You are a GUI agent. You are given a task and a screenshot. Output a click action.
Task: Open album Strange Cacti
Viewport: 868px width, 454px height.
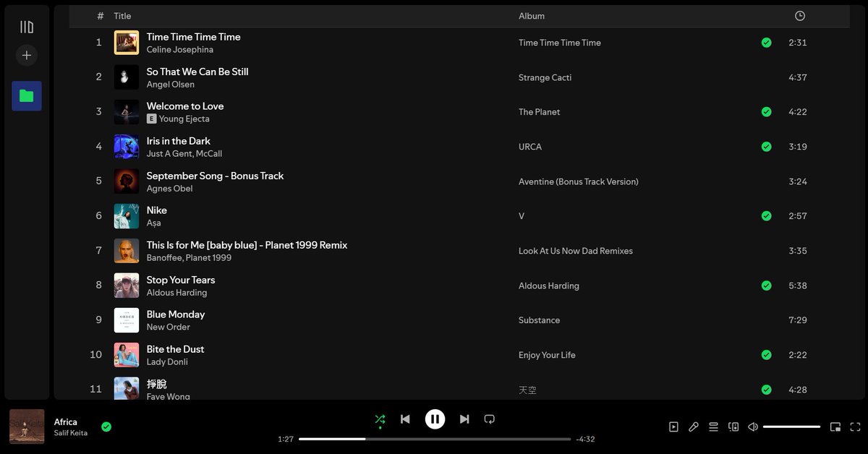[545, 77]
